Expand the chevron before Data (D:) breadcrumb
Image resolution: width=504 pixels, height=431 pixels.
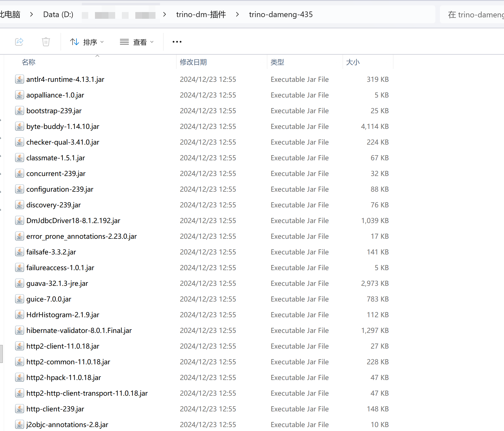(x=32, y=14)
